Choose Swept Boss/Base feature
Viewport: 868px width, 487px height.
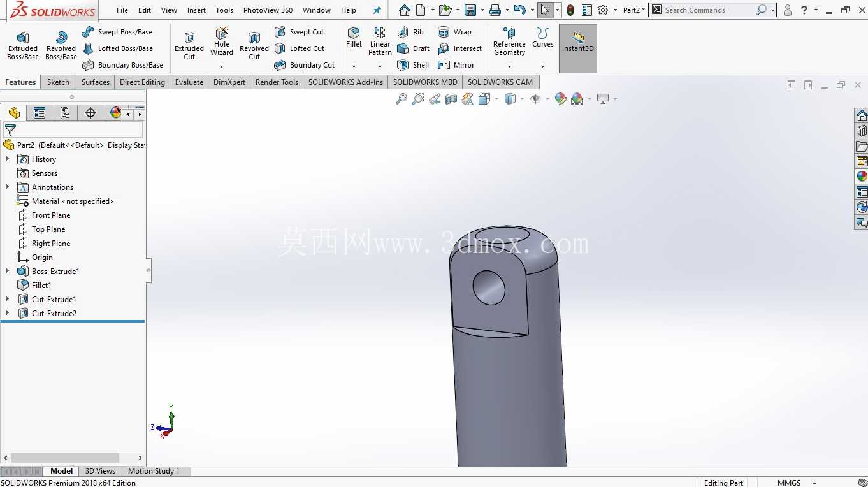click(117, 32)
